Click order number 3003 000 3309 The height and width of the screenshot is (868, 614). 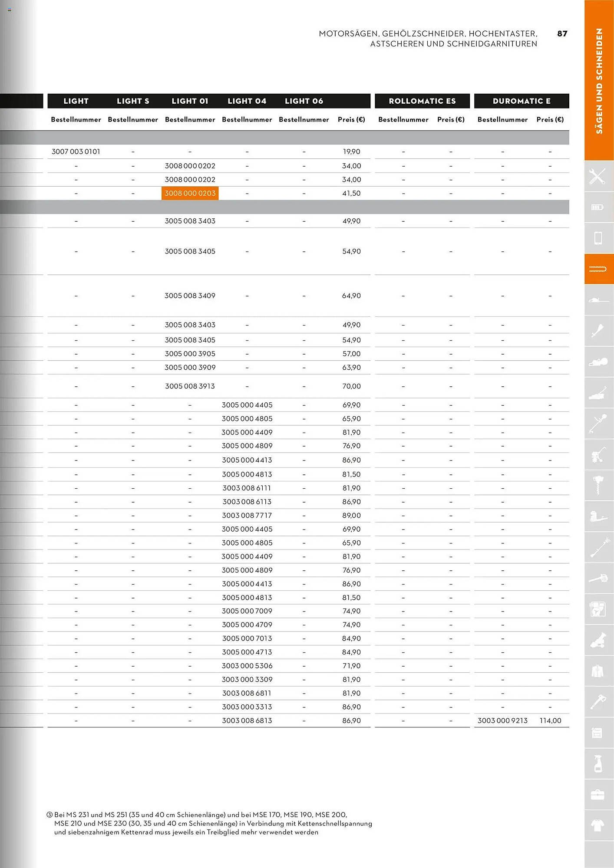click(247, 680)
